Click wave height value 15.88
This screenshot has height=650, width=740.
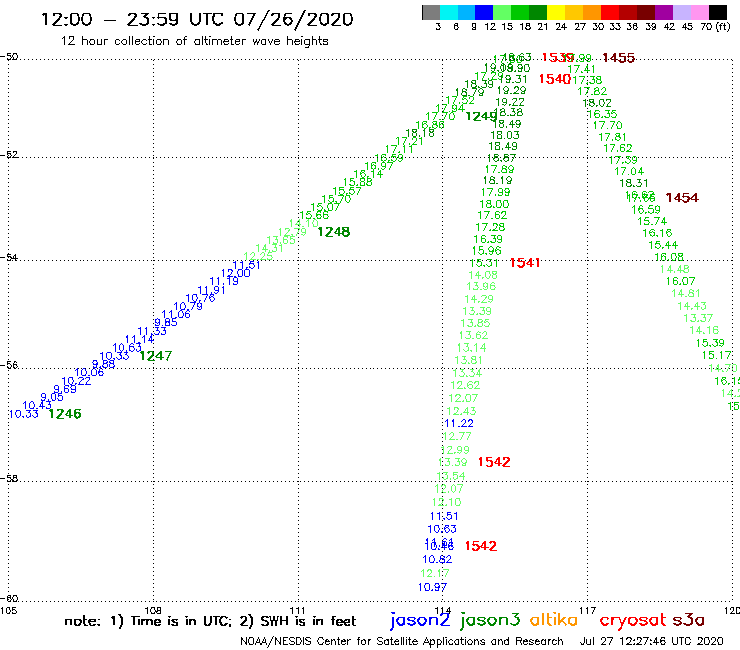click(358, 182)
